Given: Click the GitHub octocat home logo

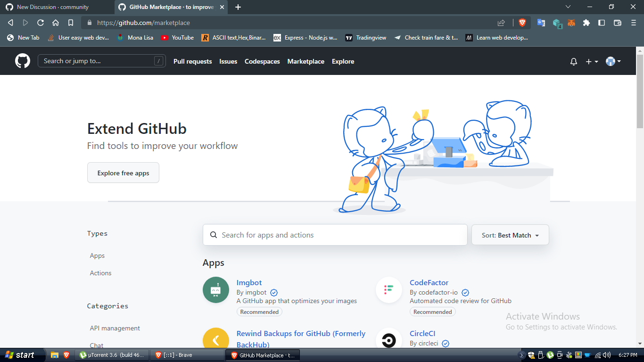Looking at the screenshot, I should pyautogui.click(x=23, y=61).
